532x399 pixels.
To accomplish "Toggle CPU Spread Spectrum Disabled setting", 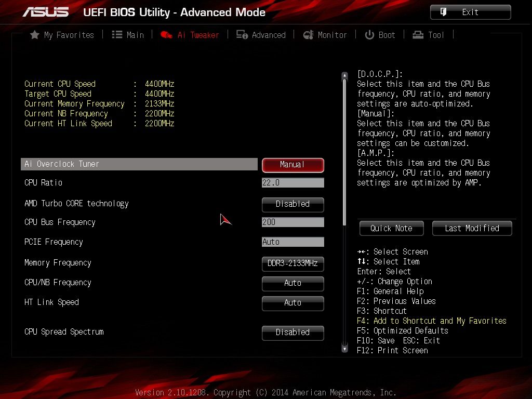I will (x=293, y=332).
